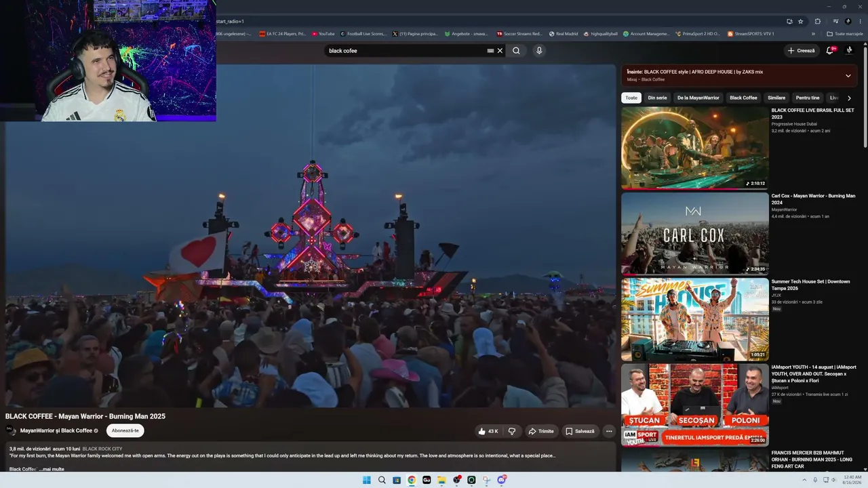Open the Snipping Tool taskbar icon
The width and height of the screenshot is (868, 488).
point(486,480)
